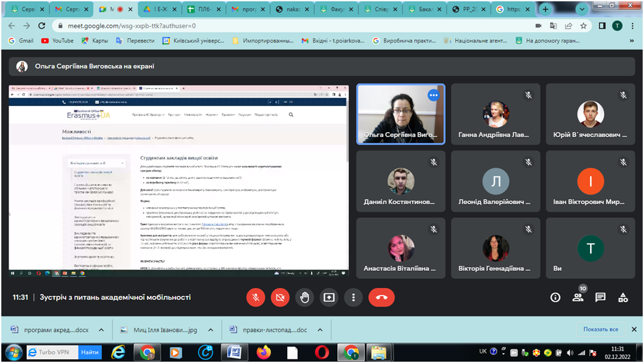Show the participants list panel
The height and width of the screenshot is (363, 644).
pyautogui.click(x=577, y=297)
